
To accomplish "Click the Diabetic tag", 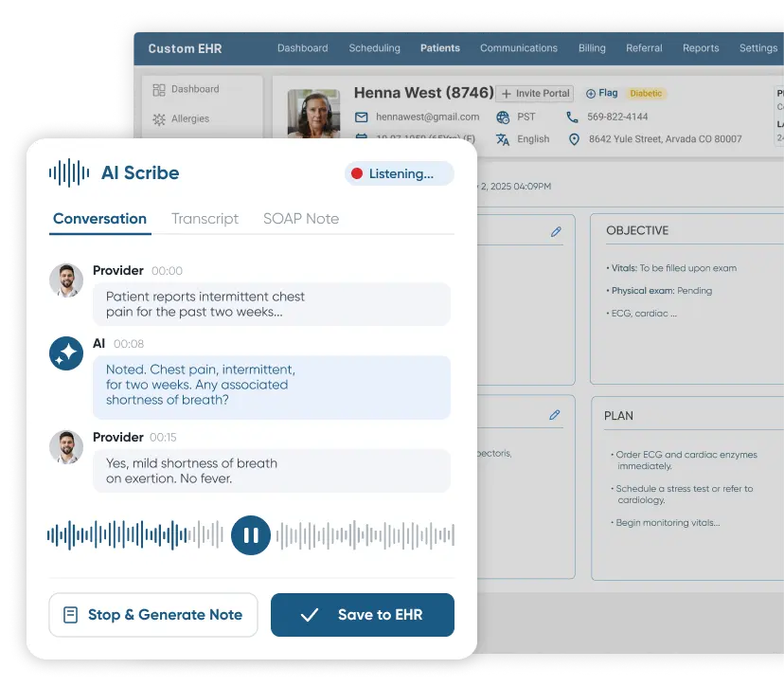I will point(646,93).
